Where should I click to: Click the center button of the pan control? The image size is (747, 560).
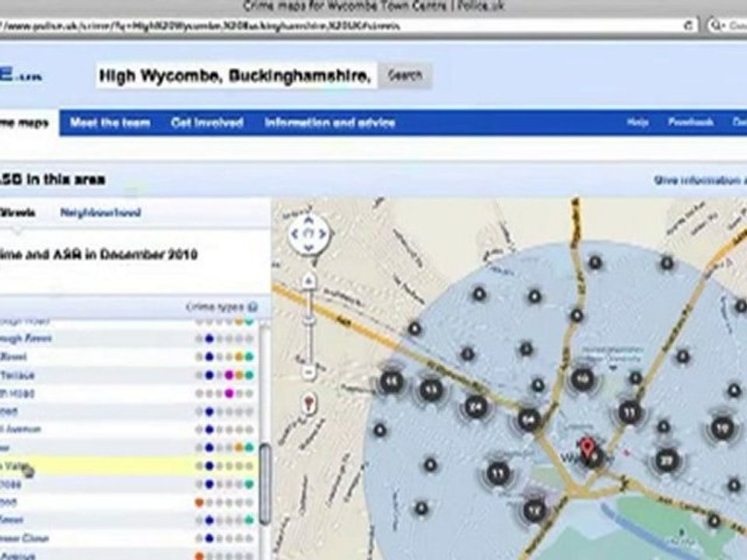[309, 234]
